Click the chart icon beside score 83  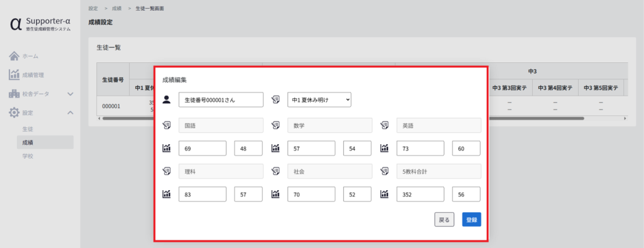[x=167, y=194]
